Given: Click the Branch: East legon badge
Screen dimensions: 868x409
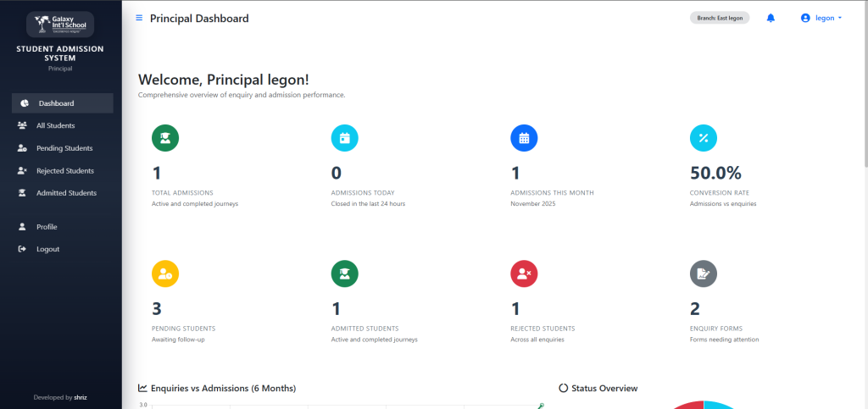Looking at the screenshot, I should [720, 18].
